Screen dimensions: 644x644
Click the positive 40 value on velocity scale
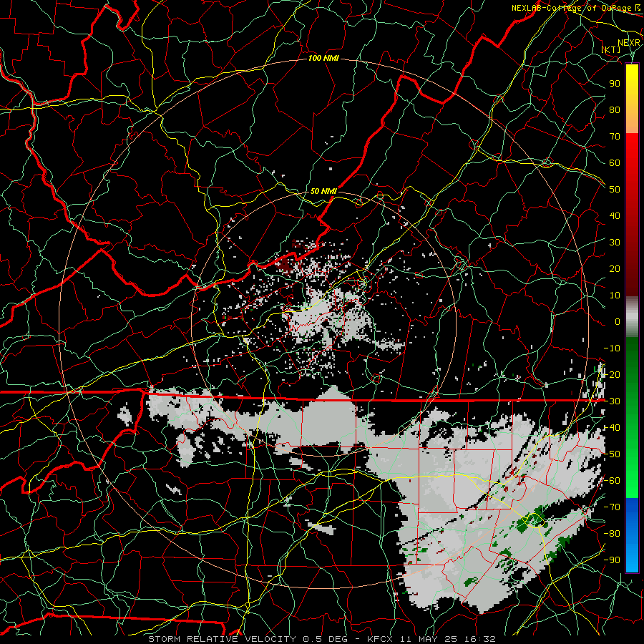(615, 215)
